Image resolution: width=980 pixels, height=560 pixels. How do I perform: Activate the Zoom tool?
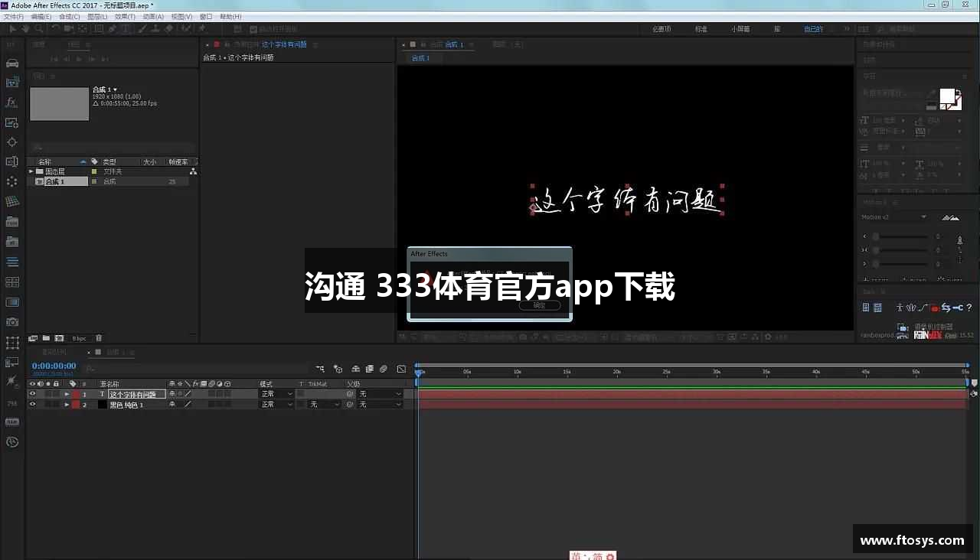[x=37, y=28]
